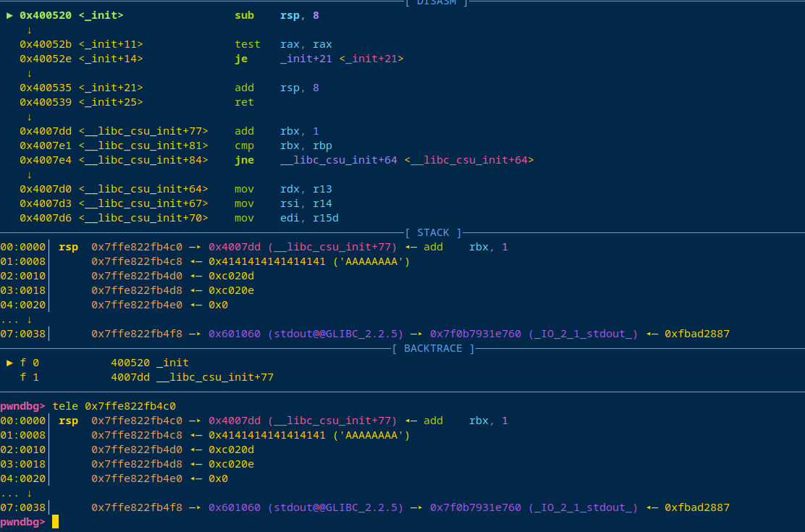The height and width of the screenshot is (532, 805).
Task: Click the leftward arrow before 0xfbad2887
Action: [650, 333]
